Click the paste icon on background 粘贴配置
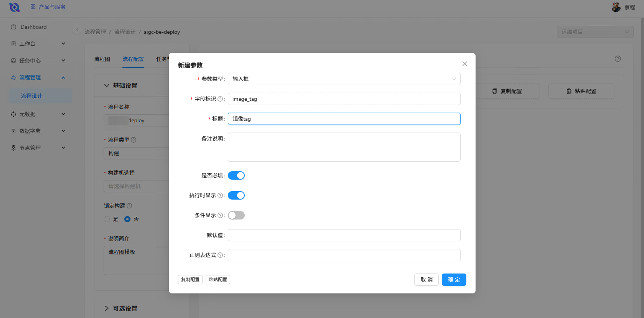Viewport: 644px width, 318px height. pyautogui.click(x=569, y=91)
